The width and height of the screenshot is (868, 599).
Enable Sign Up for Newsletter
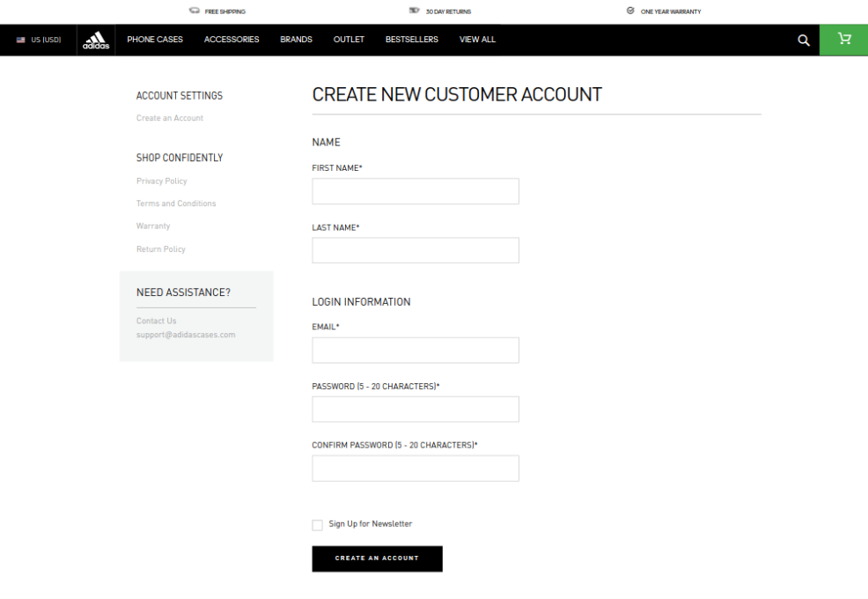[317, 524]
